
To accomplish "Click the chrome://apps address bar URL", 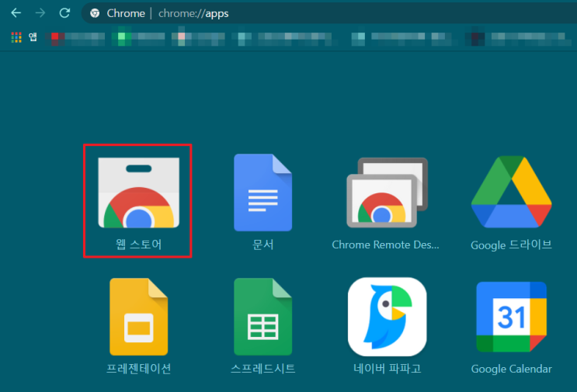I will (193, 14).
